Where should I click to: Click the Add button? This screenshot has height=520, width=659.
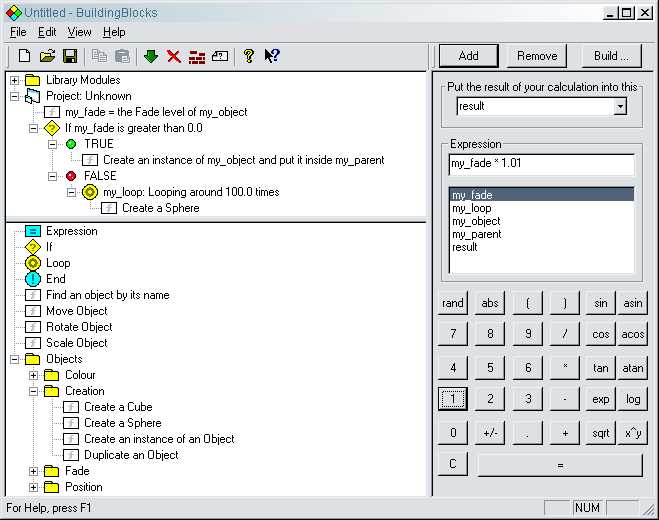[x=469, y=56]
